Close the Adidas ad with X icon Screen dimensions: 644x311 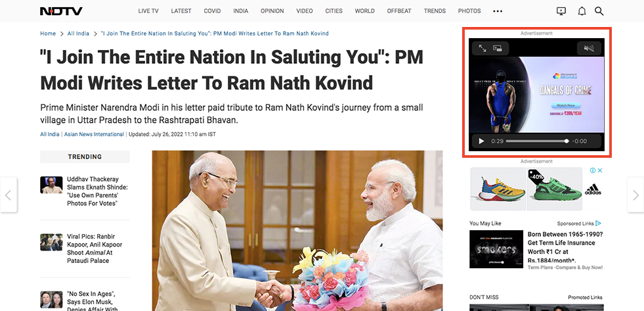pyautogui.click(x=600, y=170)
